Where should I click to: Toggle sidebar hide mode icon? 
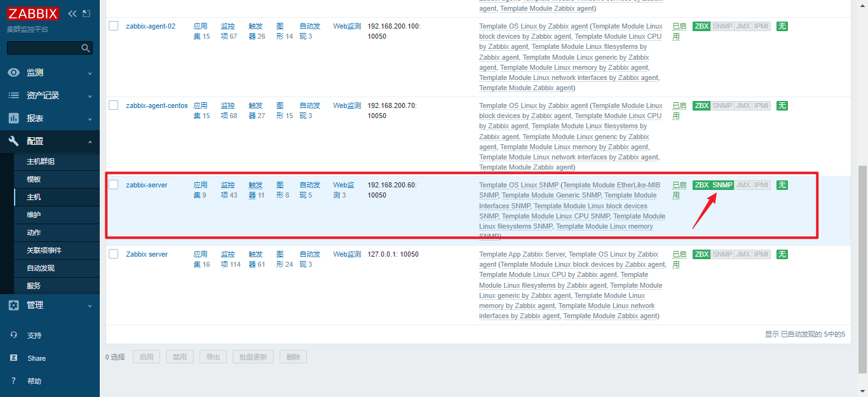[x=86, y=13]
